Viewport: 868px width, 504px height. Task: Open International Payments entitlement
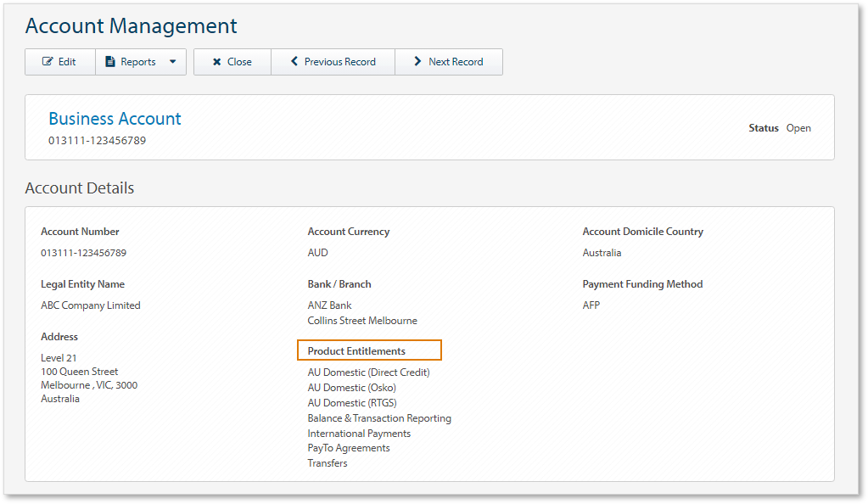tap(358, 433)
